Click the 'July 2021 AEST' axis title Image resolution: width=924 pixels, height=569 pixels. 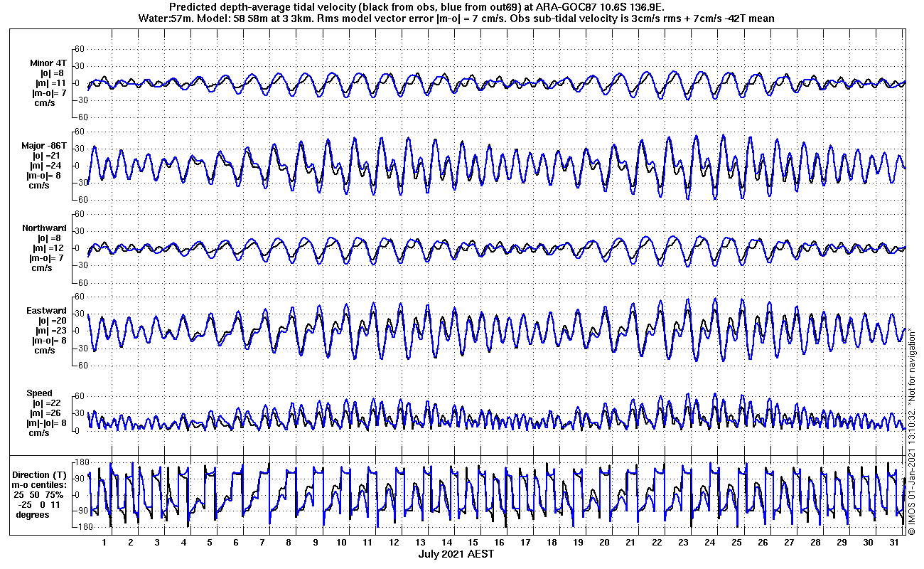click(x=456, y=554)
